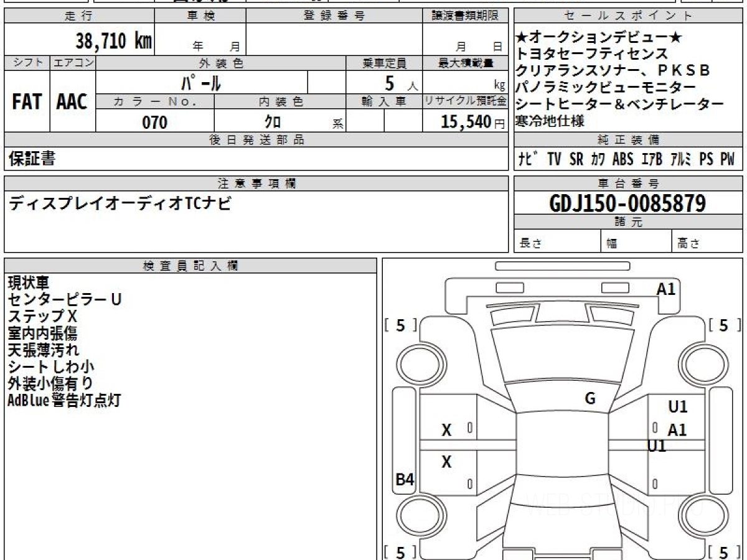Viewport: 747px width, 560px height.
Task: Select the ★オークションデビュー★ line
Action: coord(599,38)
